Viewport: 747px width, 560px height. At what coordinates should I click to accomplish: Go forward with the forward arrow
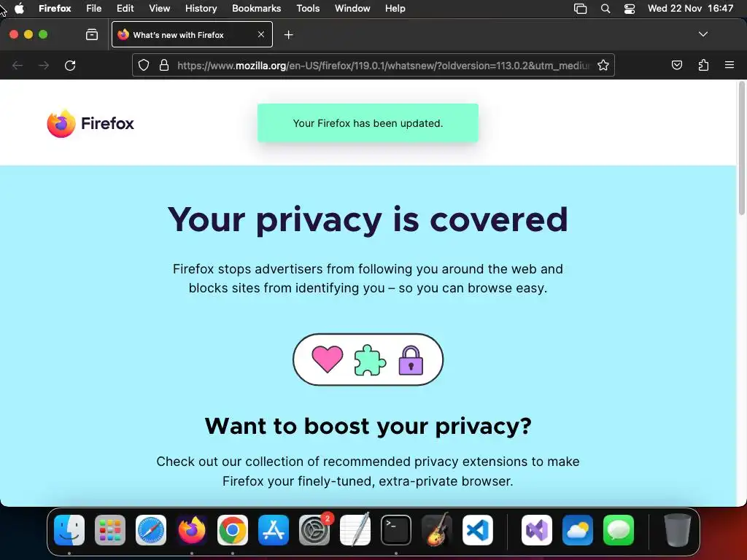point(44,65)
